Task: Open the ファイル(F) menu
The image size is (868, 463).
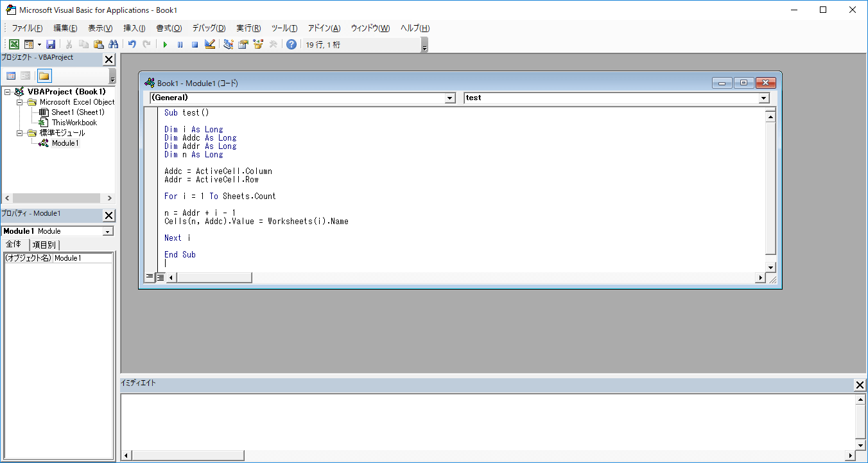Action: pyautogui.click(x=28, y=28)
